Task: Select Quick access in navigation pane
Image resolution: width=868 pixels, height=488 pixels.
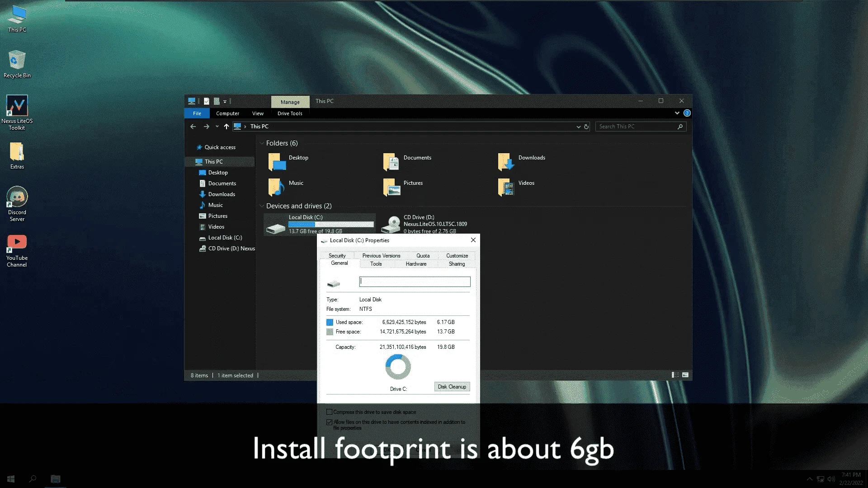Action: [x=220, y=147]
